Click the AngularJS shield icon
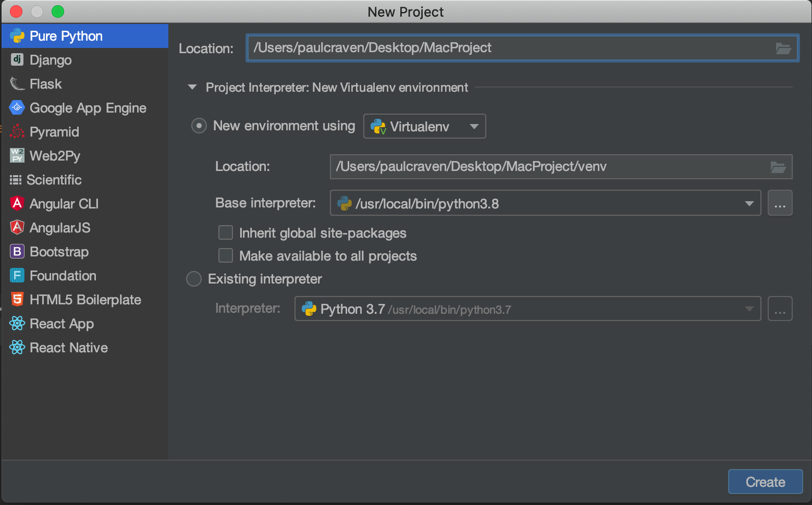Viewport: 812px width, 505px height. tap(17, 227)
